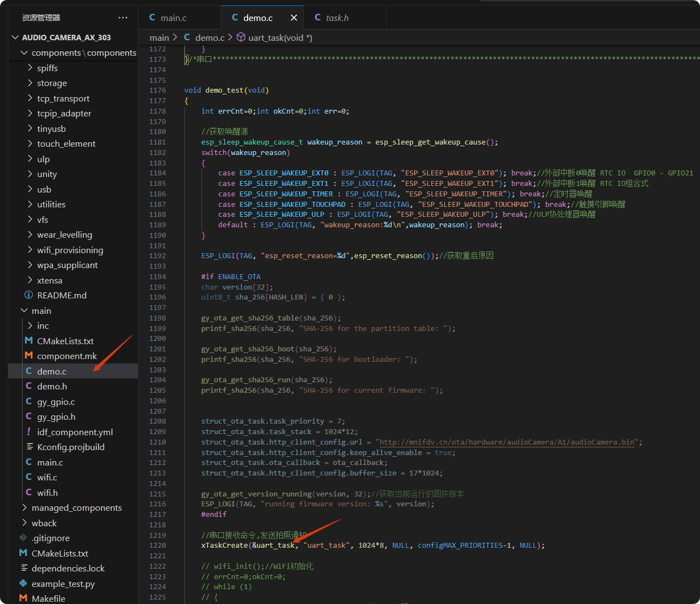Expand the inc folder under main
Viewport: 700px width, 604px height.
pyautogui.click(x=42, y=325)
